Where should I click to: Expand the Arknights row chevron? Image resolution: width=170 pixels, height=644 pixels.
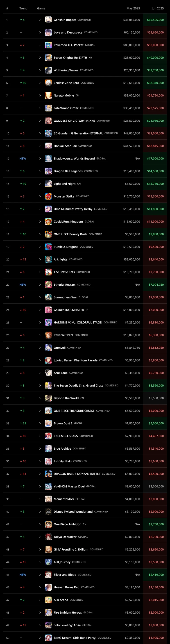coord(40,259)
